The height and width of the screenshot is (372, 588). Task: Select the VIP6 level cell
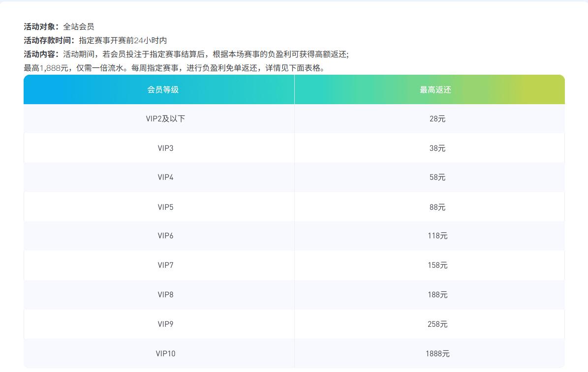(165, 236)
